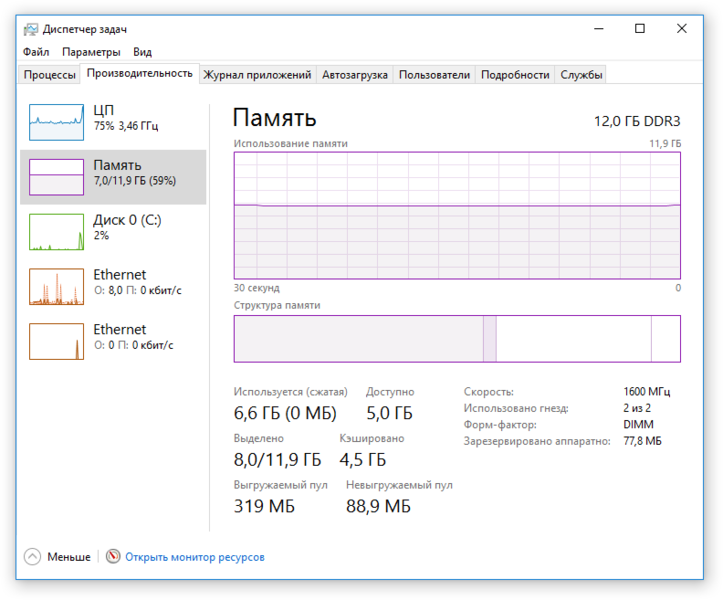Click the Открыть монитор ресурсов link
The width and height of the screenshot is (723, 600).
[195, 557]
